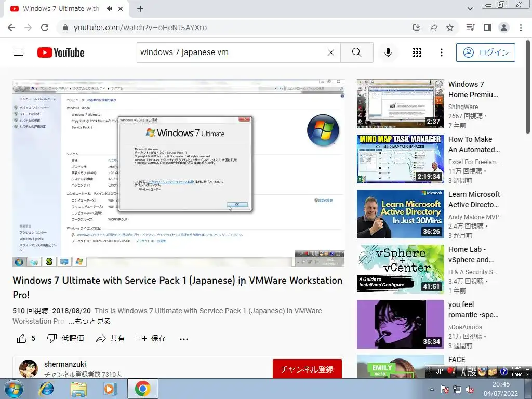Open YouTube hamburger guide menu
Image resolution: width=532 pixels, height=399 pixels.
click(x=19, y=52)
